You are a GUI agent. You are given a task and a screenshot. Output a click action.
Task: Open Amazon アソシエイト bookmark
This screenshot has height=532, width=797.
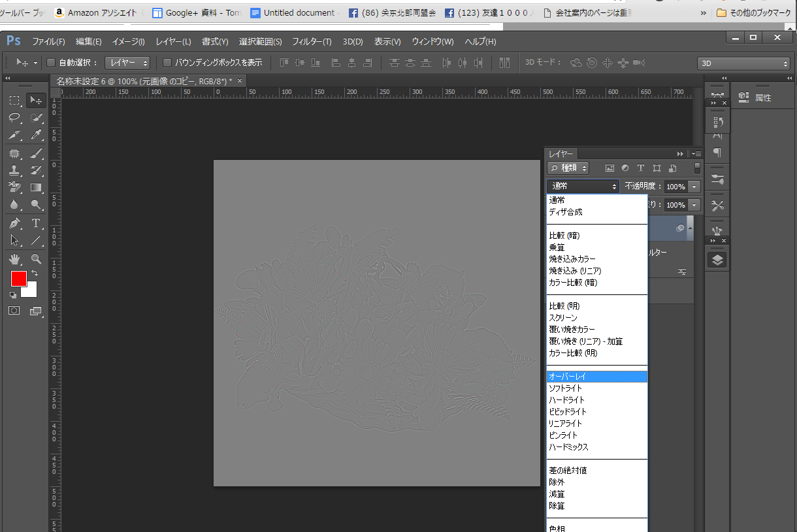96,12
